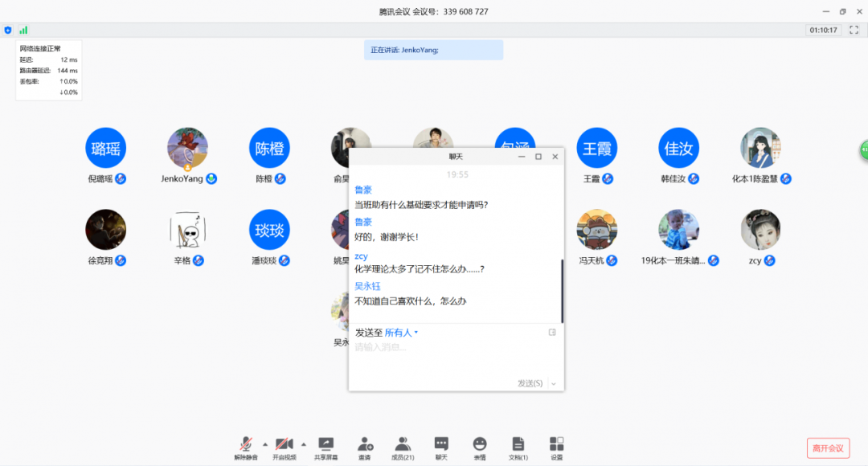
Task: Click the chat window vertical scrollbar
Action: click(562, 291)
